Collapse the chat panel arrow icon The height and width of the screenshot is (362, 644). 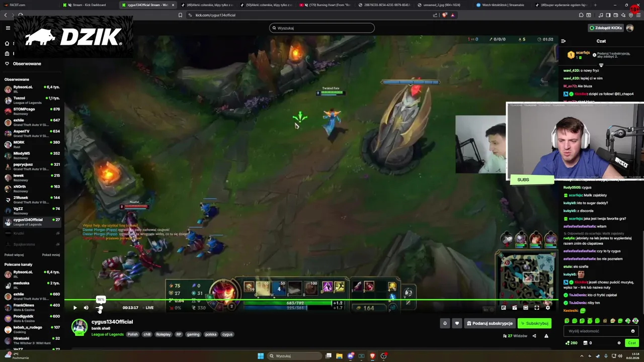(563, 41)
